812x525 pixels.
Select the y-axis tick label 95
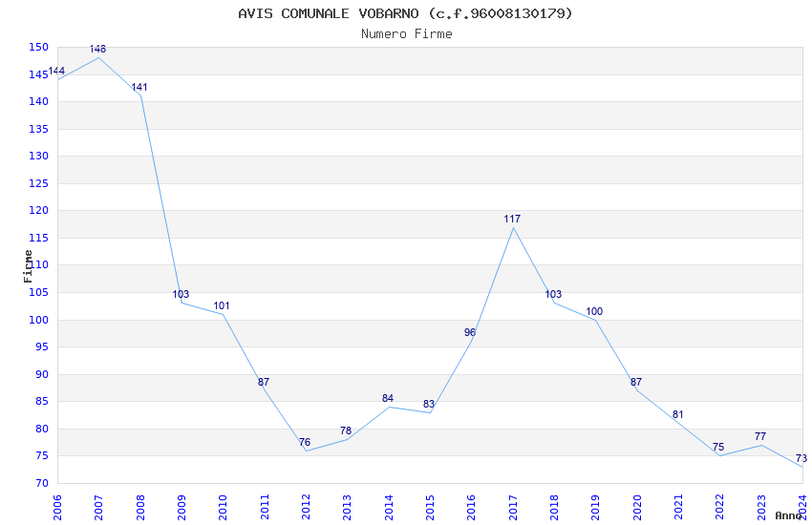[41, 346]
